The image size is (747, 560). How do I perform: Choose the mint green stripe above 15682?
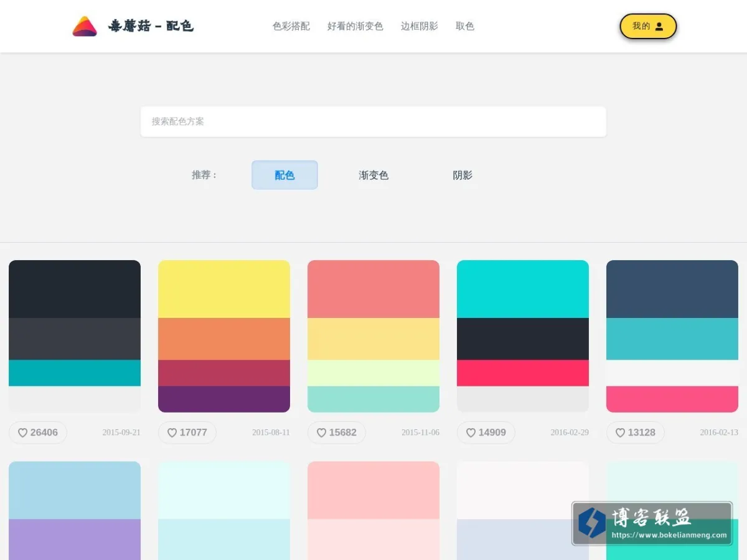coord(374,399)
